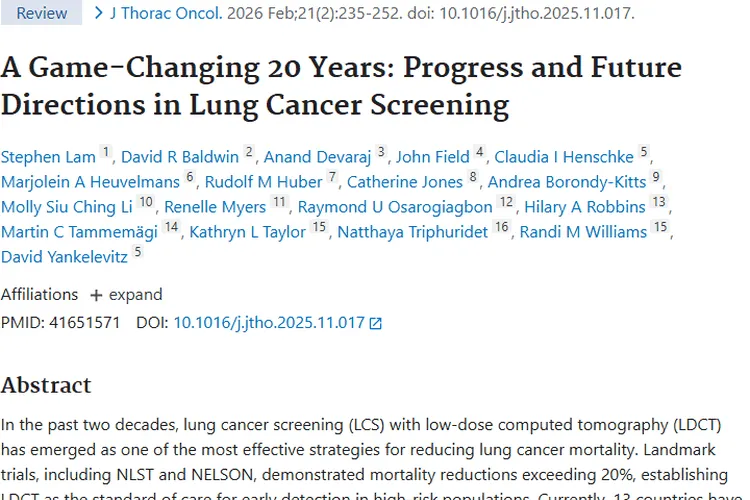Click the external link icon beside DOI
The width and height of the screenshot is (750, 500).
point(376,323)
